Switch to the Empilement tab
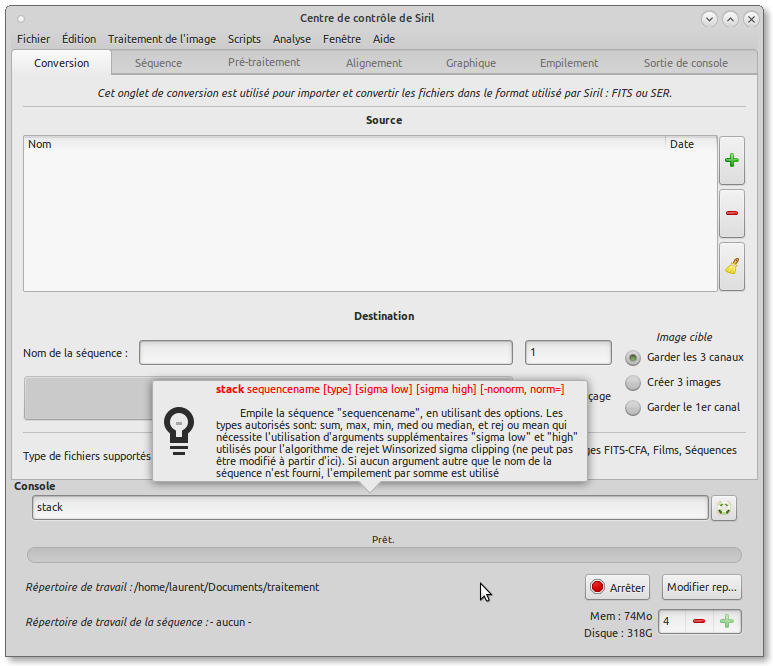773x666 pixels. pos(569,63)
